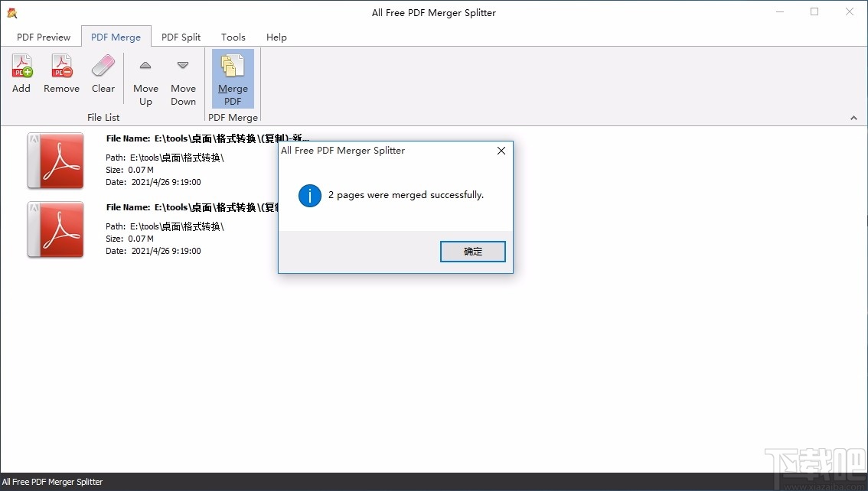Click the info icon in the dialog
The height and width of the screenshot is (491, 868).
tap(309, 196)
